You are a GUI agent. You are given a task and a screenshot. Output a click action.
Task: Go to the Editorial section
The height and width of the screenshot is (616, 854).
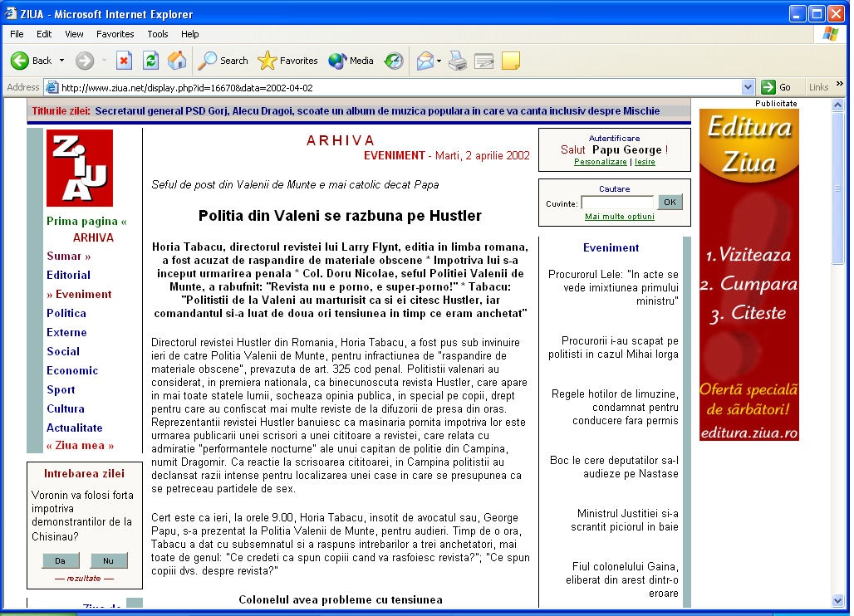[69, 275]
